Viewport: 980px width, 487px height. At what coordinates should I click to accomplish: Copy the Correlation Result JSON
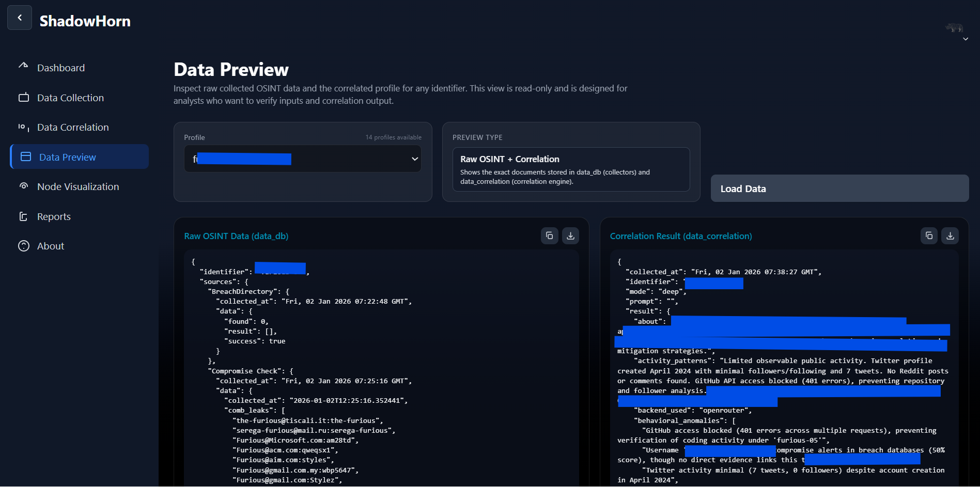pyautogui.click(x=929, y=235)
